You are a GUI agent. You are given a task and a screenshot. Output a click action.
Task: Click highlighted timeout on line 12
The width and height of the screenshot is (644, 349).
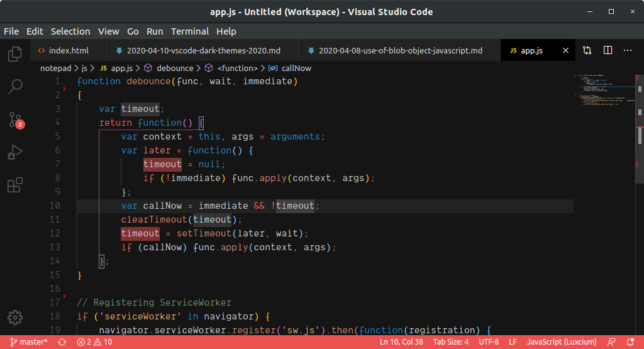pos(140,233)
